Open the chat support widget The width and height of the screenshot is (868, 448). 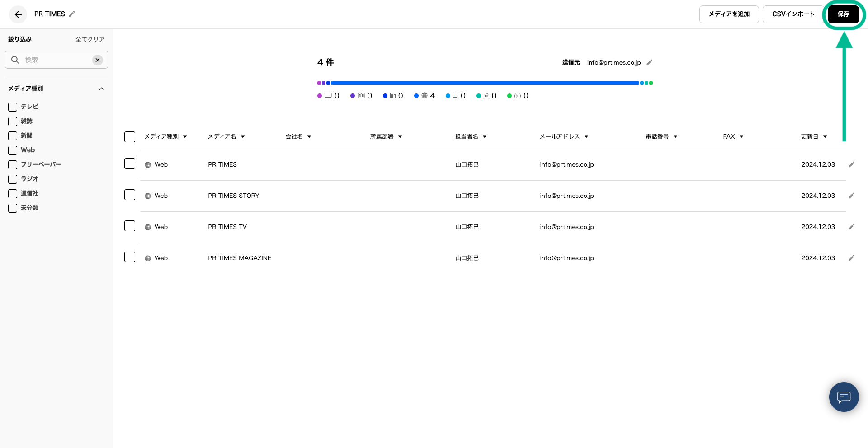click(x=844, y=397)
